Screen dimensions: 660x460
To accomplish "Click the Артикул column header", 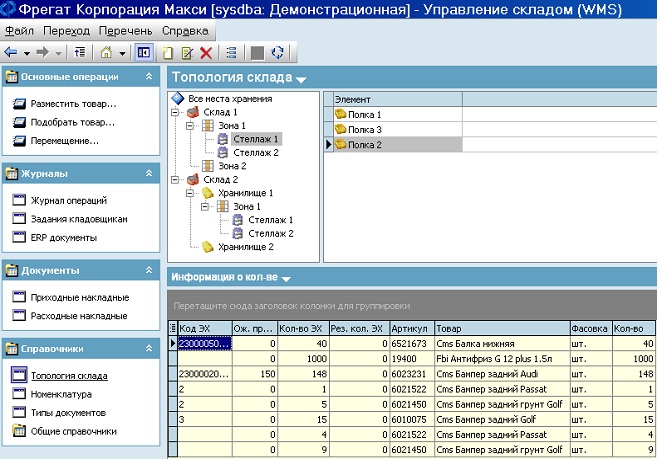I will click(x=412, y=328).
